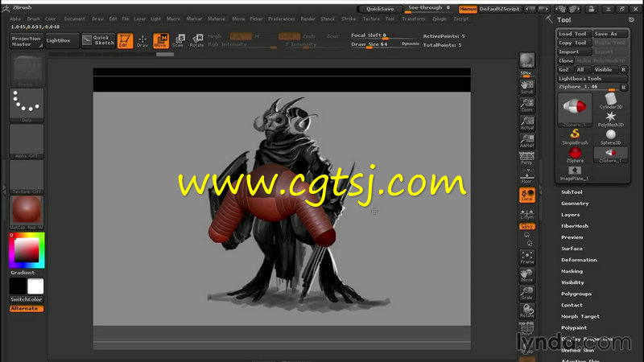Expand the FiberMesh section

click(575, 226)
